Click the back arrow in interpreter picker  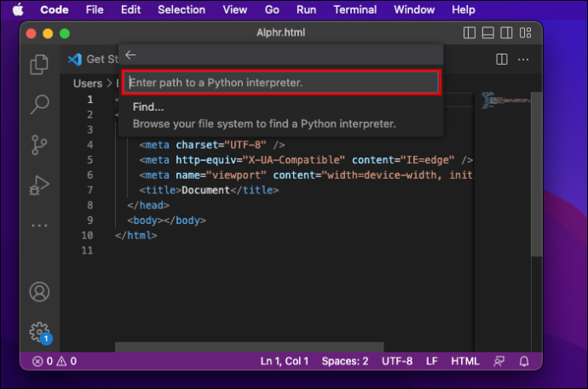(130, 55)
